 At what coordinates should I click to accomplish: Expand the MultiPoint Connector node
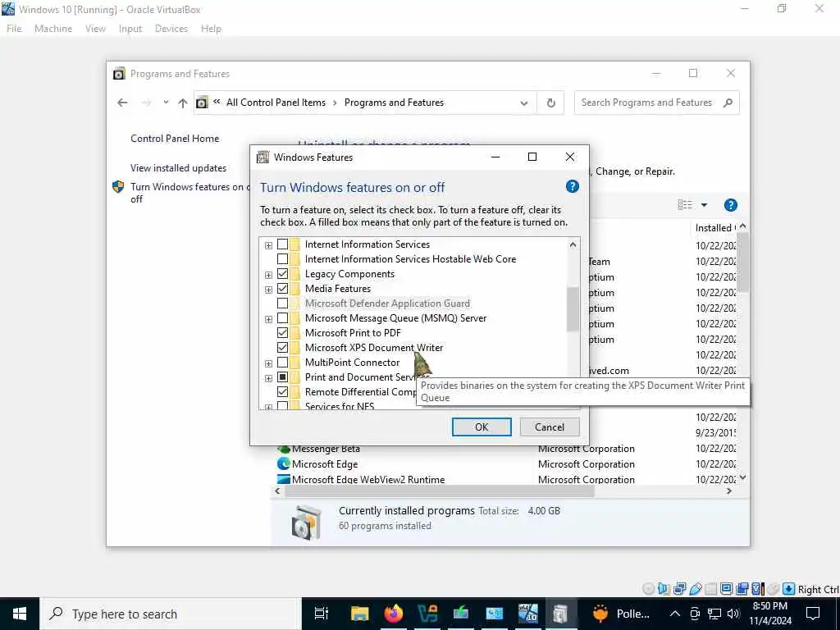268,363
